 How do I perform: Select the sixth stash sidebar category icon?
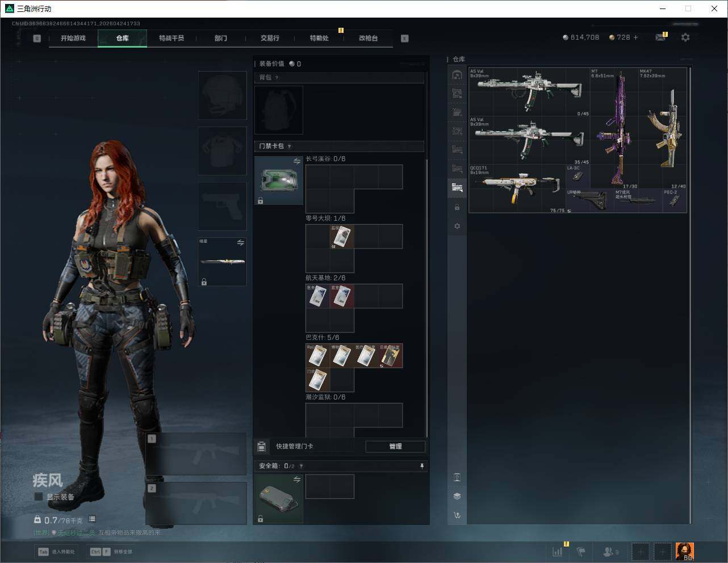457,169
